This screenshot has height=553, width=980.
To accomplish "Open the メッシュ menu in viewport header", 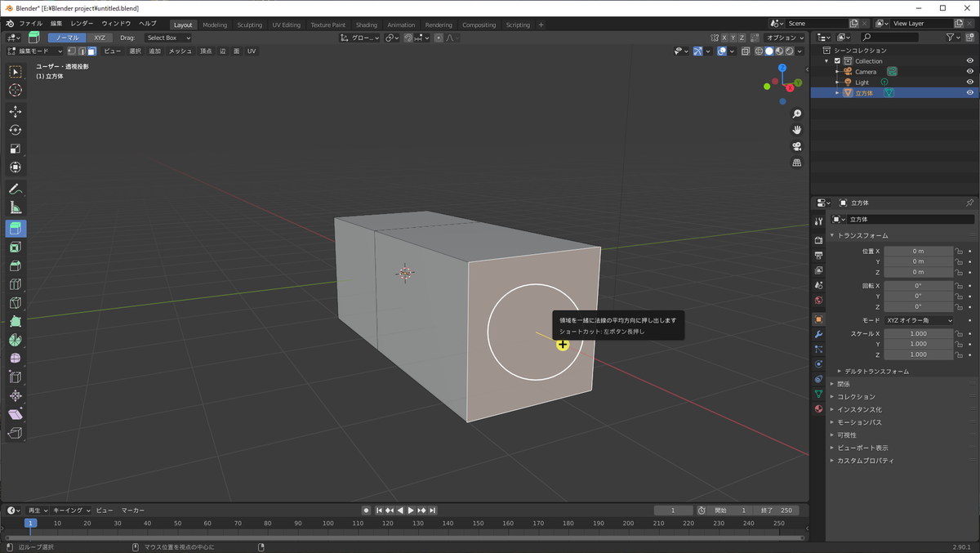I will click(180, 51).
